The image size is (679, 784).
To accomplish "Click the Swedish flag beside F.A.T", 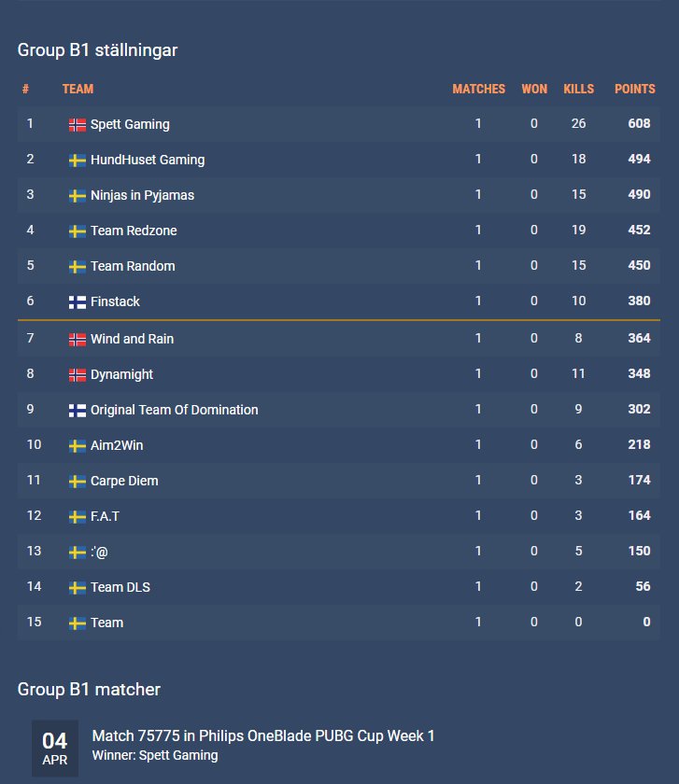I will (78, 517).
